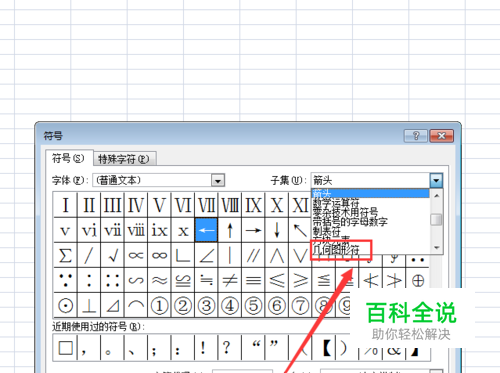Choose the not equal ≠ symbol

click(230, 280)
